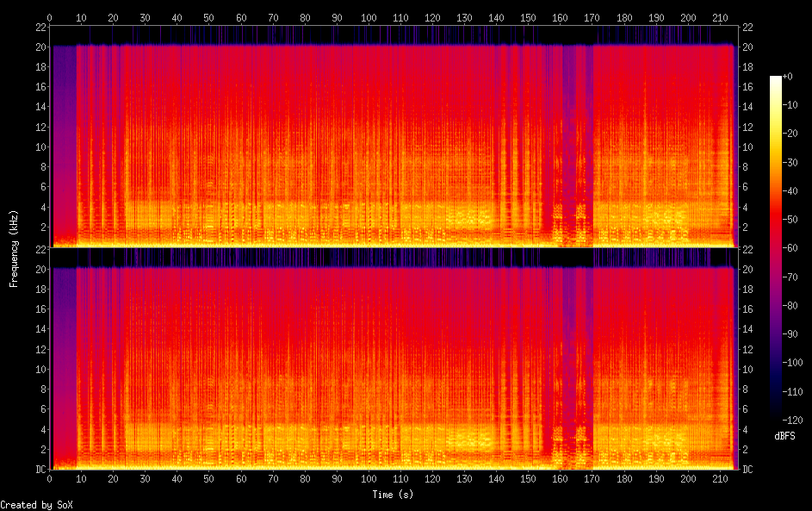Click the "210" tick on the top time axis

720,17
